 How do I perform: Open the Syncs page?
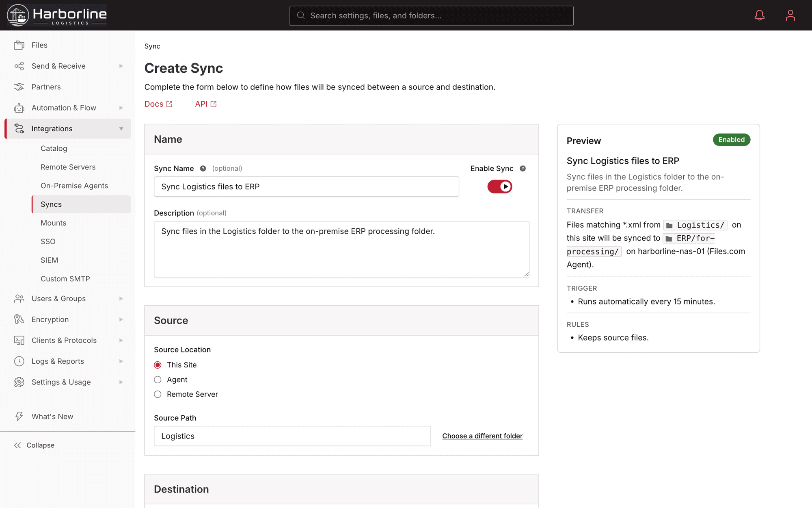tap(81, 204)
